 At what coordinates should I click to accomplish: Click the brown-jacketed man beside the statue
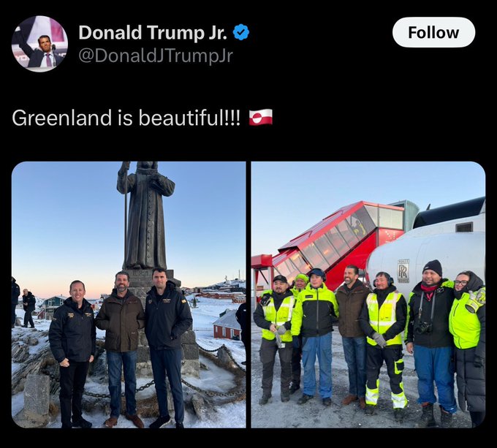click(x=121, y=349)
